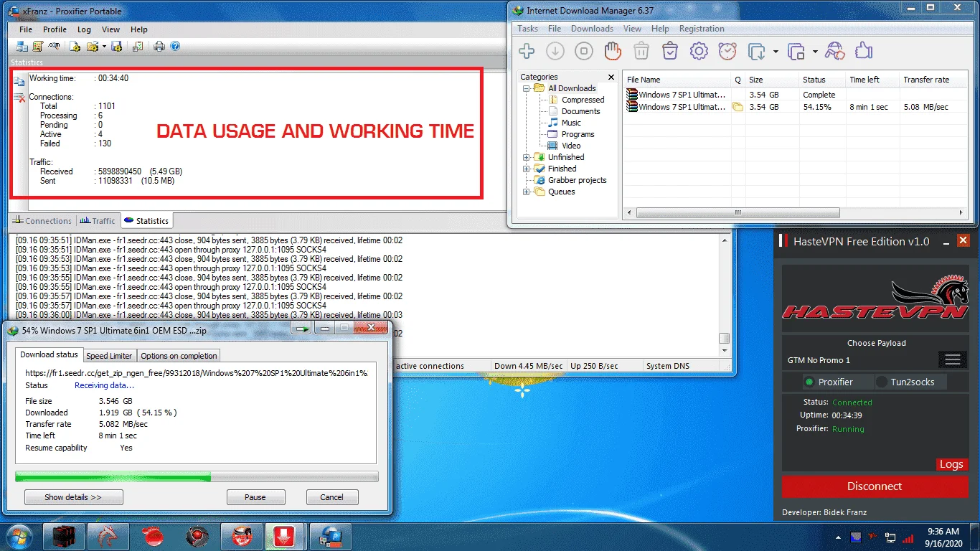Open Proxy Servers settings in Proxifier toolbar
Screen dimensions: 980x551
(x=22, y=47)
